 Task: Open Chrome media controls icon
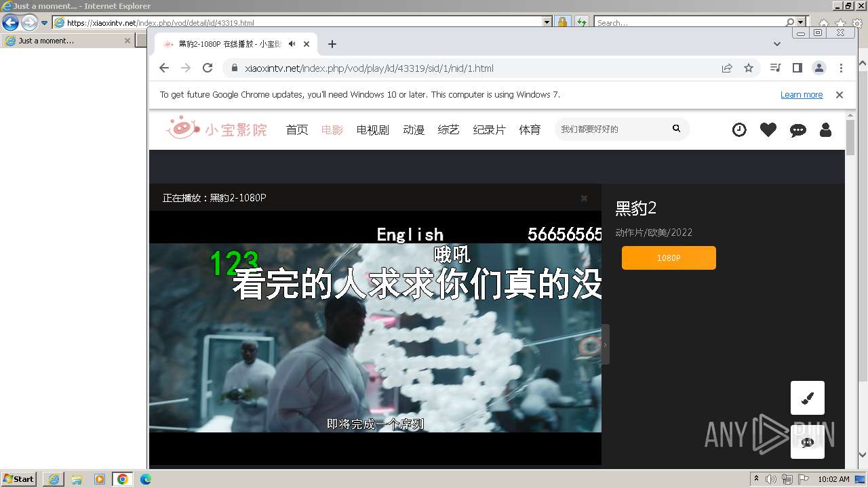[x=776, y=68]
